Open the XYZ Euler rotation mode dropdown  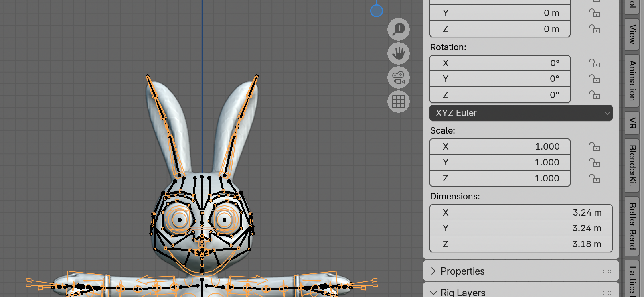(x=521, y=113)
